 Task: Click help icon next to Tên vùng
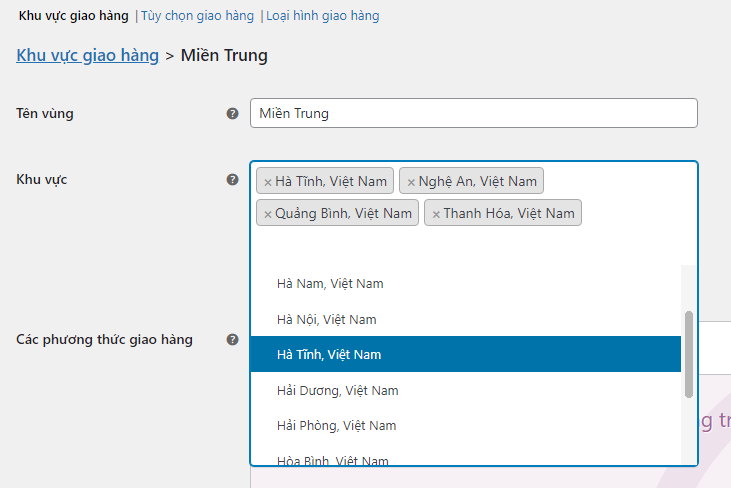232,114
